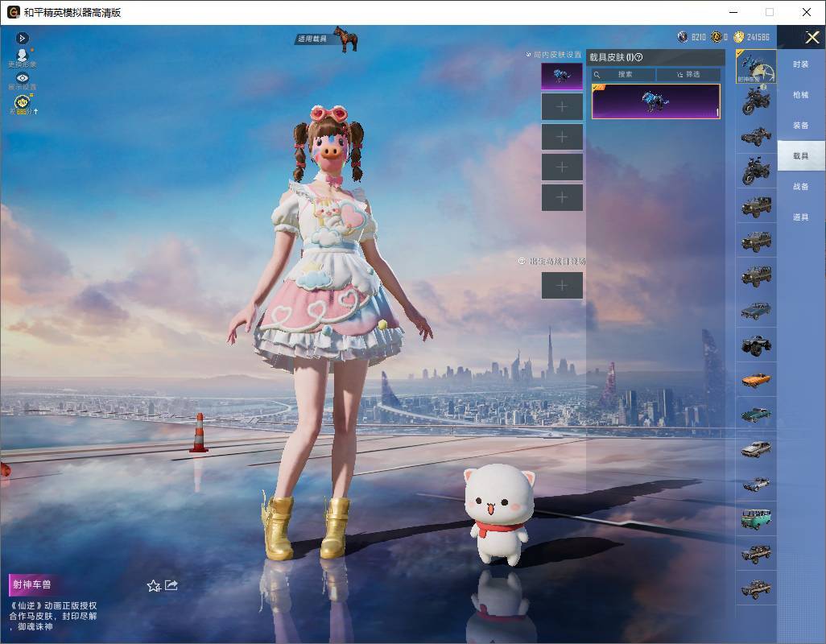This screenshot has width=826, height=644.
Task: Click the 《仙逆》 skin description text
Action: (x=52, y=616)
